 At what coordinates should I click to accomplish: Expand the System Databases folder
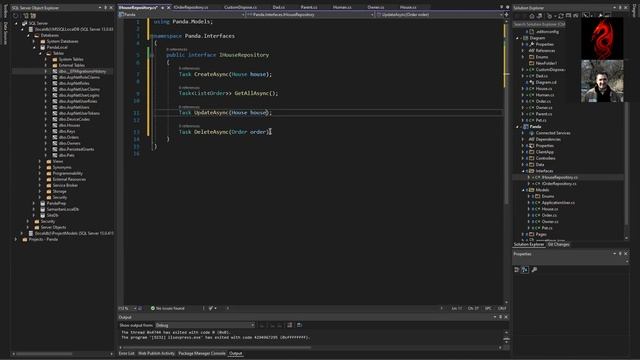tap(34, 41)
